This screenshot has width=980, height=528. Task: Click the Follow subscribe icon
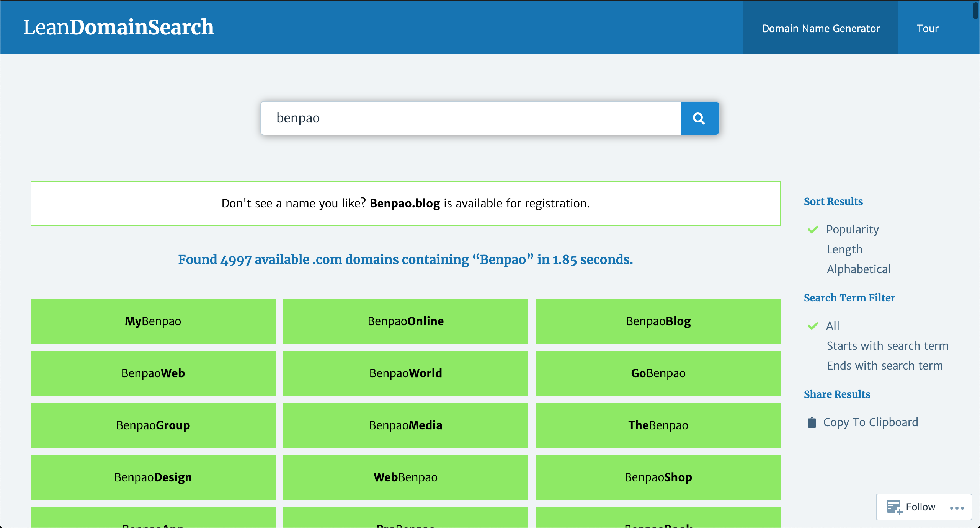pos(894,507)
